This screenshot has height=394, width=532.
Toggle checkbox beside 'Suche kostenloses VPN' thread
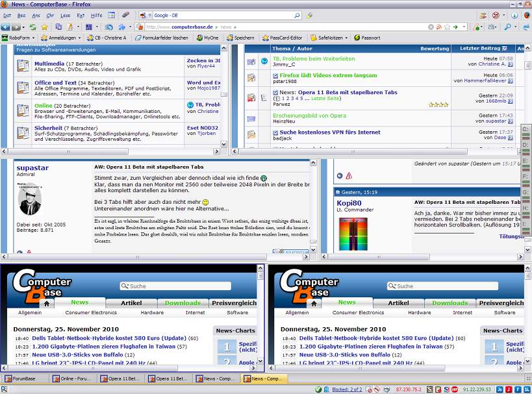click(276, 132)
